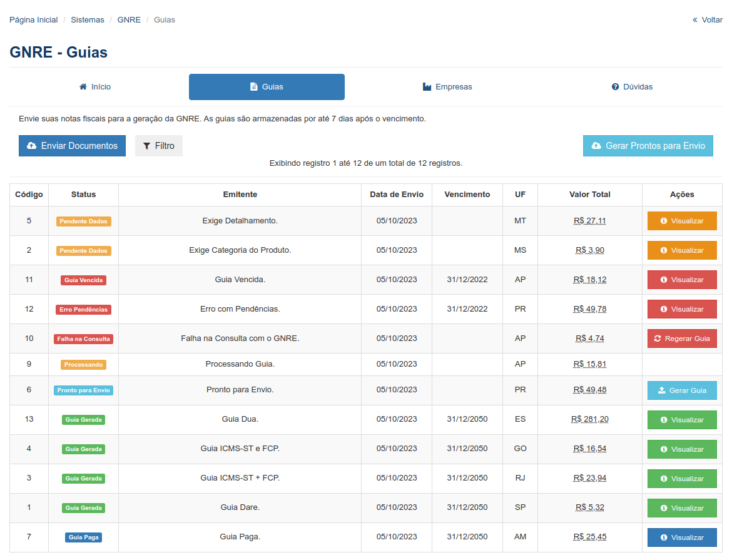Click the Guia Vencida status badge
The height and width of the screenshot is (560, 732).
[84, 280]
